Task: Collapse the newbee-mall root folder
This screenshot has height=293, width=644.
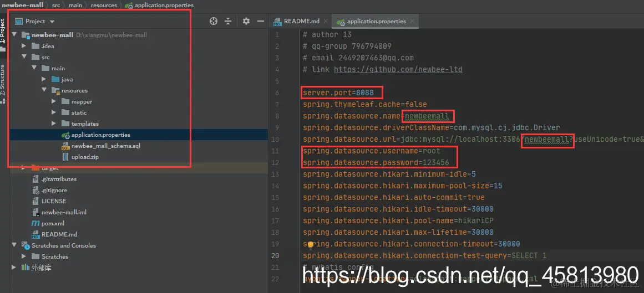Action: point(14,35)
